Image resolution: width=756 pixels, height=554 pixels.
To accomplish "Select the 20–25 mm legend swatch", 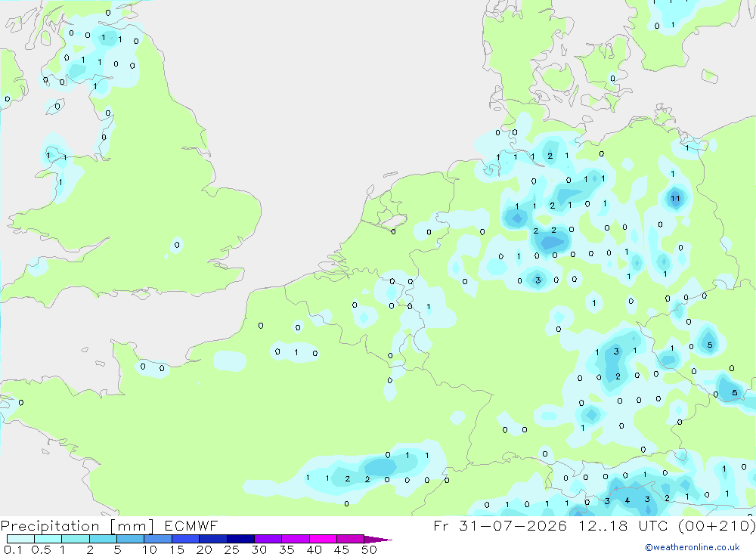I will pyautogui.click(x=212, y=539).
